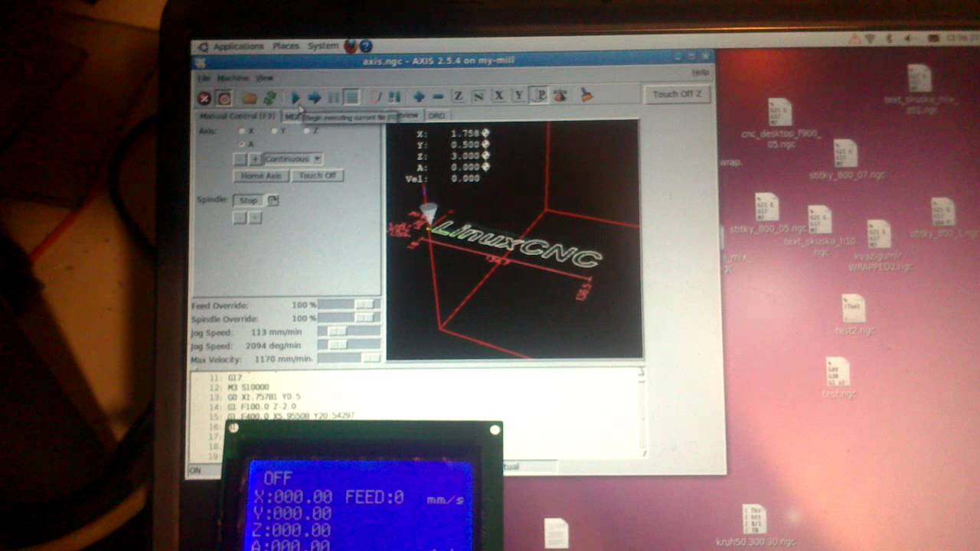Adjust the Feed Override slider
Viewport: 980px width, 551px height.
[349, 305]
